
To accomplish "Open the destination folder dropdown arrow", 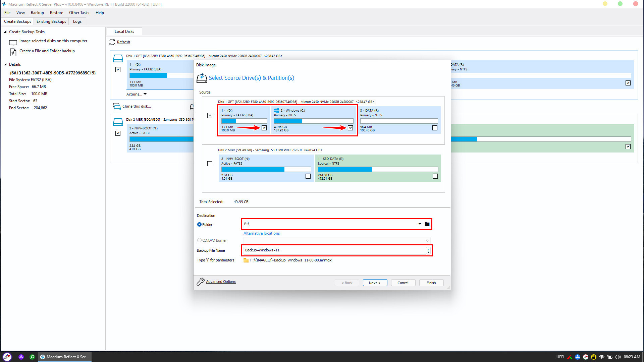I will [x=420, y=224].
